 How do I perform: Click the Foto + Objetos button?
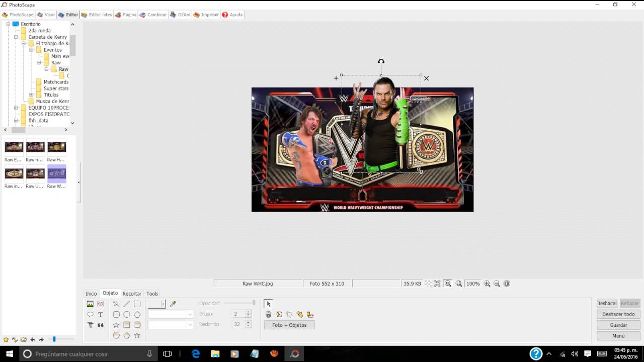pyautogui.click(x=289, y=325)
